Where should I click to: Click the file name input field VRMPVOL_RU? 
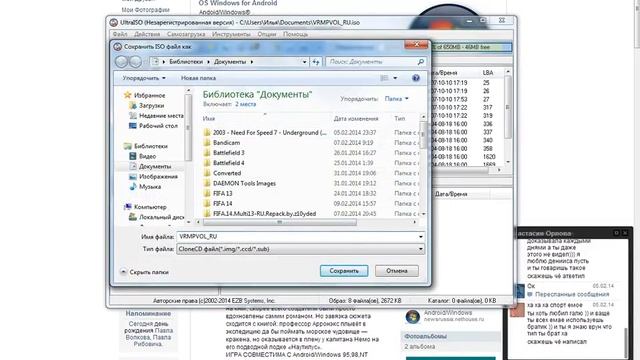coord(297,237)
